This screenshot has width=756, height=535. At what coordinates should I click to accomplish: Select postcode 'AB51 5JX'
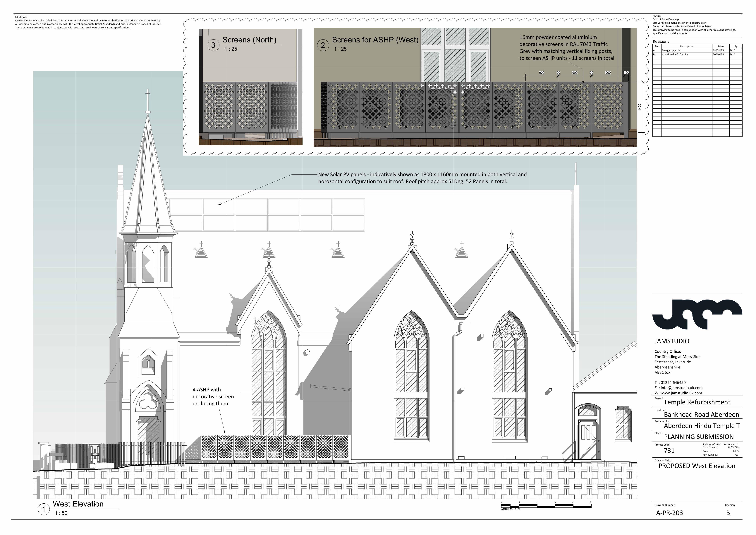[x=662, y=373]
